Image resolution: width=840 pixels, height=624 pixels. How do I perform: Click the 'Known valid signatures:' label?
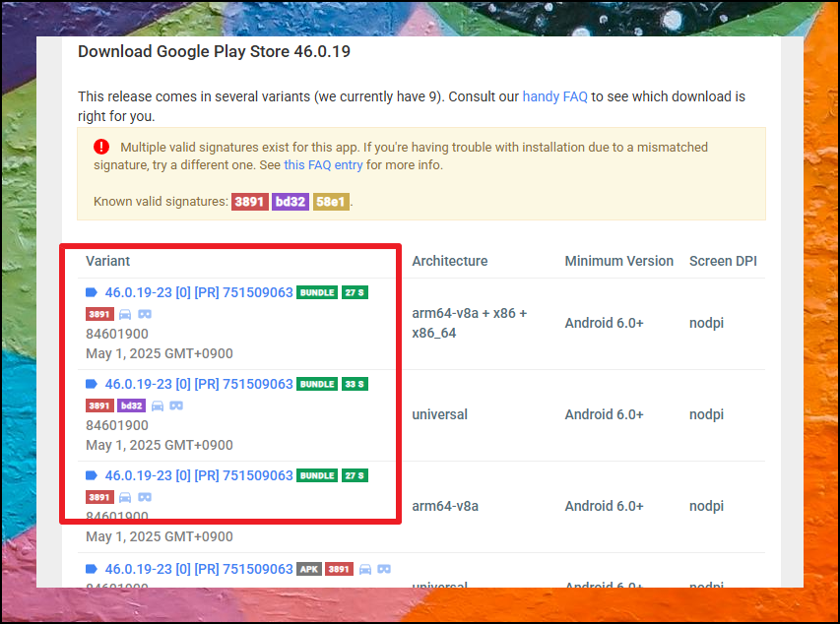(x=161, y=202)
